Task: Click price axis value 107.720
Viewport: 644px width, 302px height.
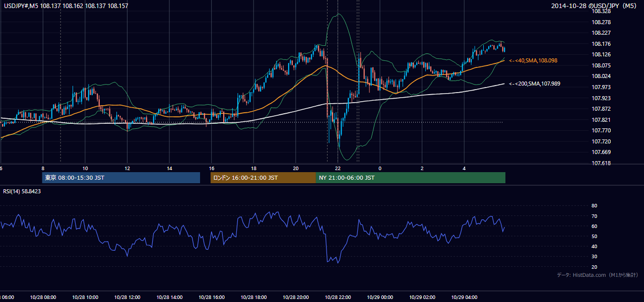Action: click(x=601, y=141)
